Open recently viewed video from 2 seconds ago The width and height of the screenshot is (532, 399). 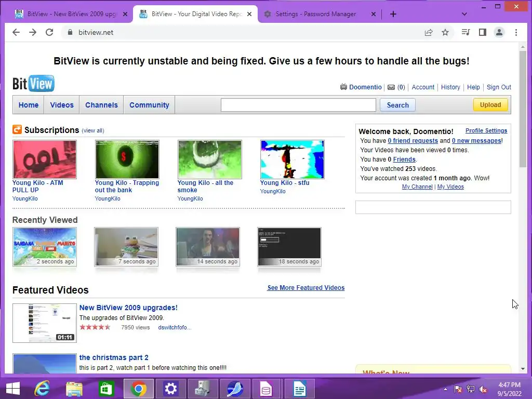coord(45,247)
